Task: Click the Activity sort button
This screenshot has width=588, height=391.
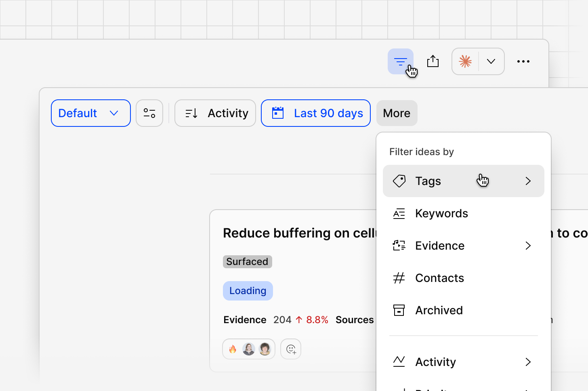Action: tap(215, 113)
